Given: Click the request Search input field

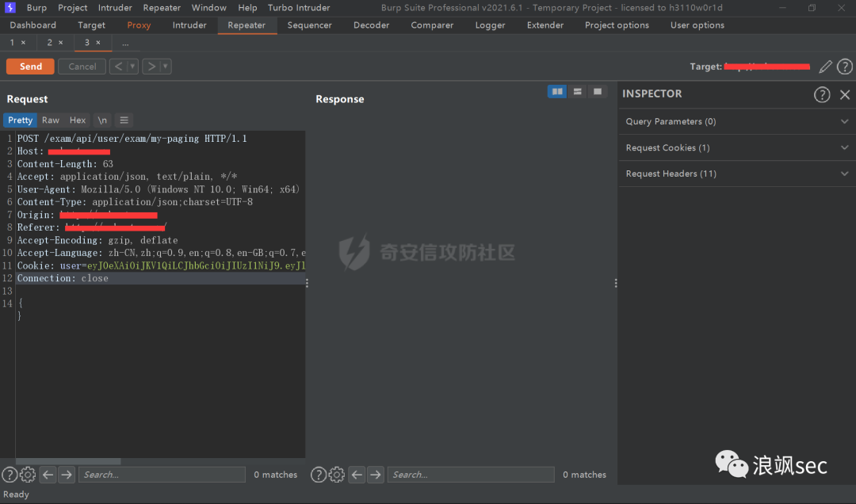Looking at the screenshot, I should point(162,475).
